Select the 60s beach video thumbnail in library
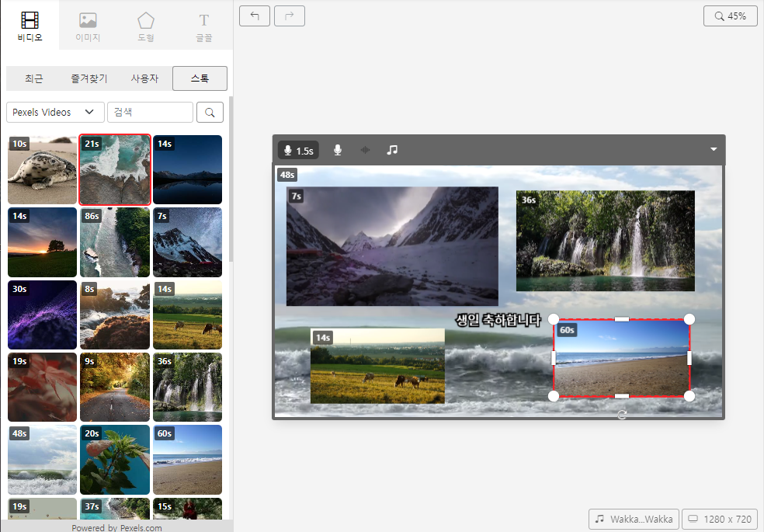The height and width of the screenshot is (532, 764). coord(188,460)
